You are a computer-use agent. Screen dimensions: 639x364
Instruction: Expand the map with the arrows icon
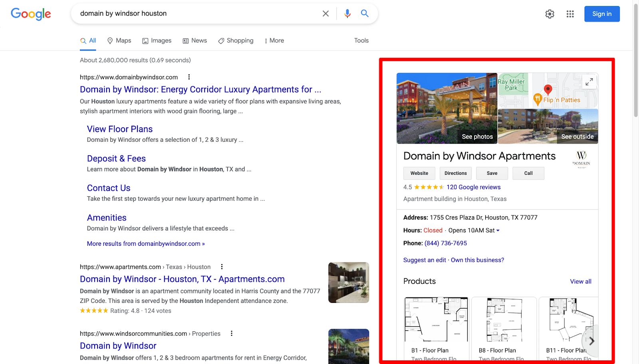pos(589,82)
